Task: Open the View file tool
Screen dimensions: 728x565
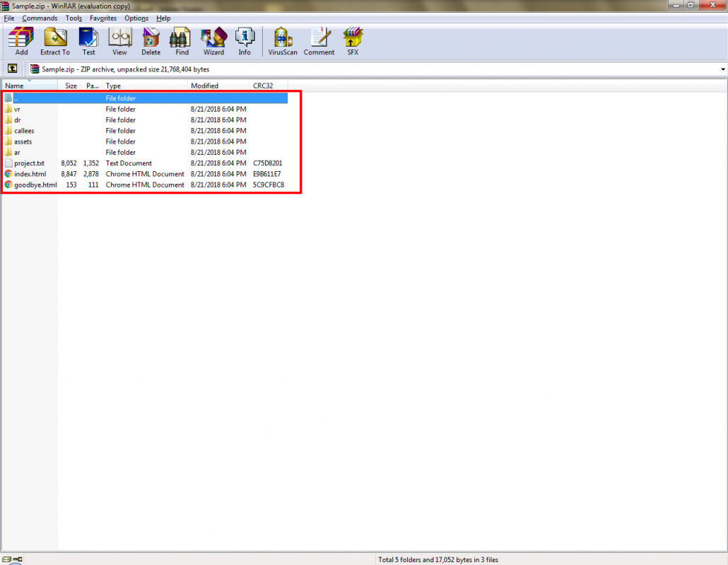Action: (119, 41)
